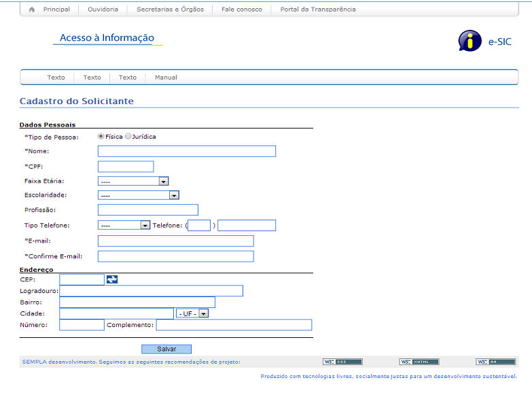
Task: Click into the Nome text field
Action: pos(186,151)
